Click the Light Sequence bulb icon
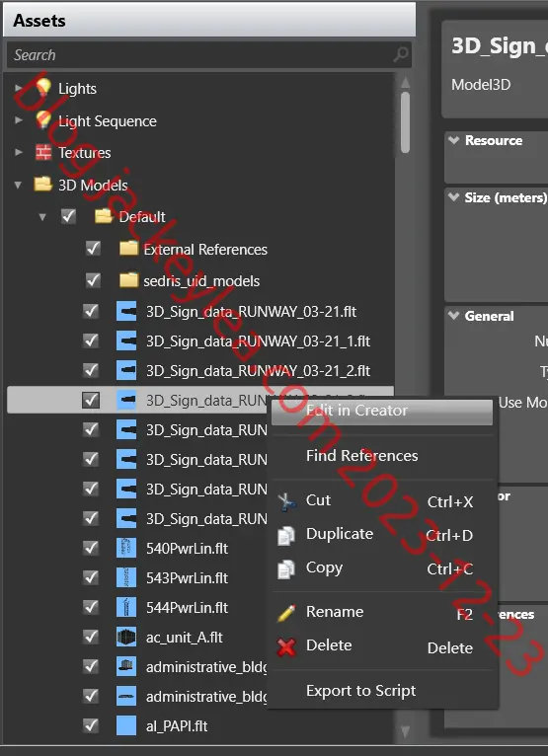The image size is (548, 756). tap(43, 120)
